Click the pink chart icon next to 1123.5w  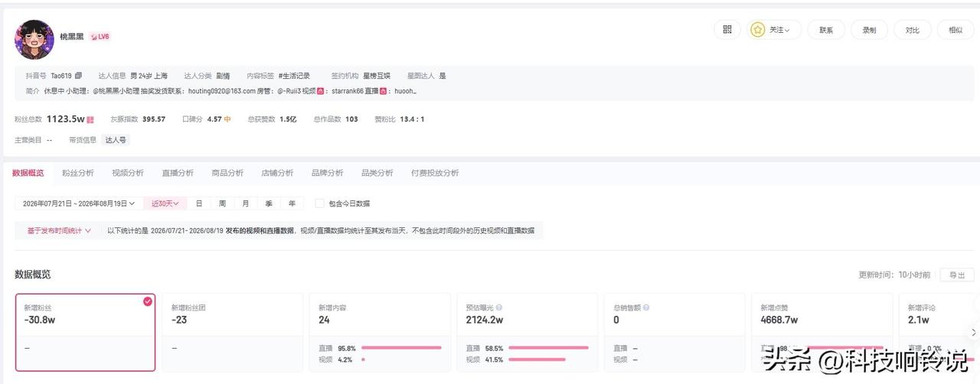pos(90,119)
